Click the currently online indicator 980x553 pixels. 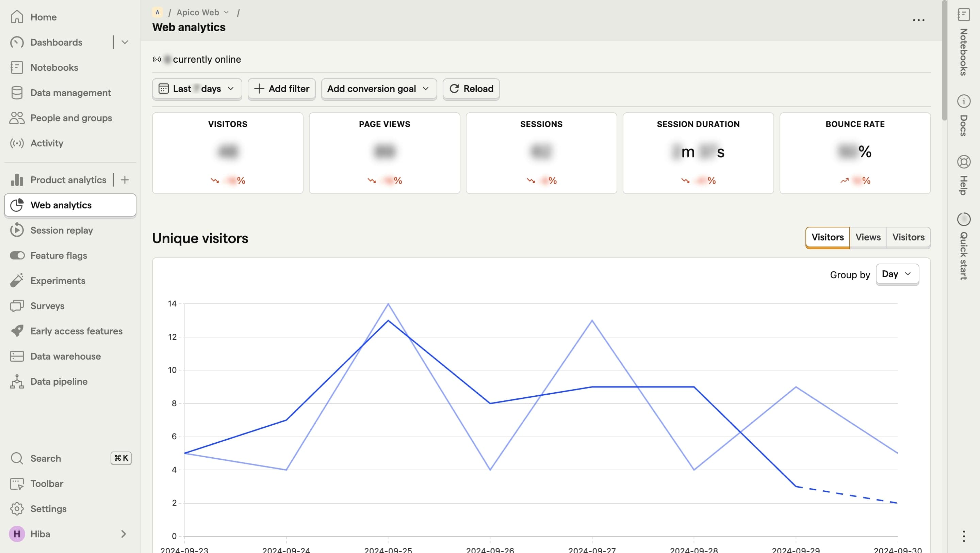click(x=197, y=59)
